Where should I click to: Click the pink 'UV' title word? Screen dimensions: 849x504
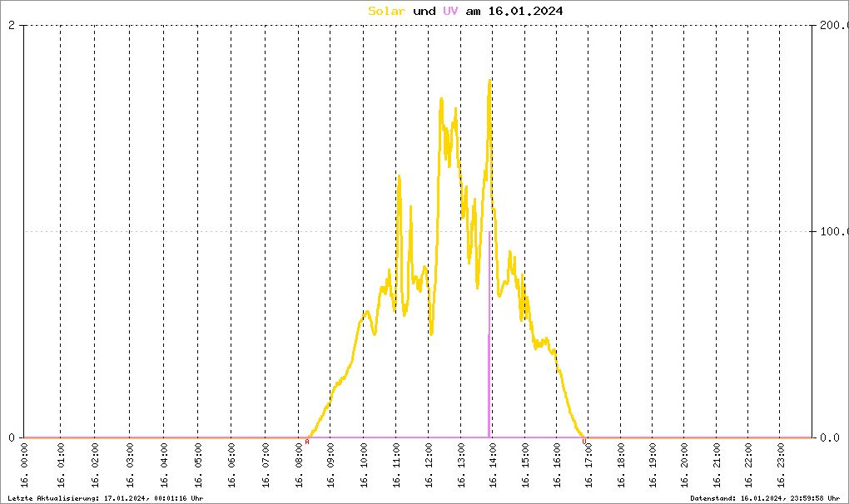450,11
